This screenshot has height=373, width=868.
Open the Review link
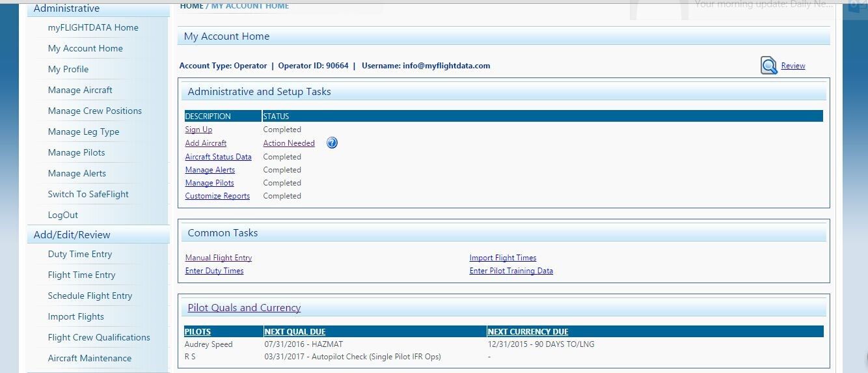coord(793,66)
